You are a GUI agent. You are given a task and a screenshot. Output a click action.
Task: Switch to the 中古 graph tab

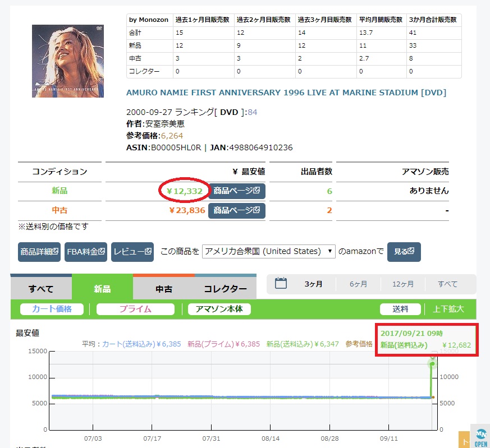[x=164, y=288]
